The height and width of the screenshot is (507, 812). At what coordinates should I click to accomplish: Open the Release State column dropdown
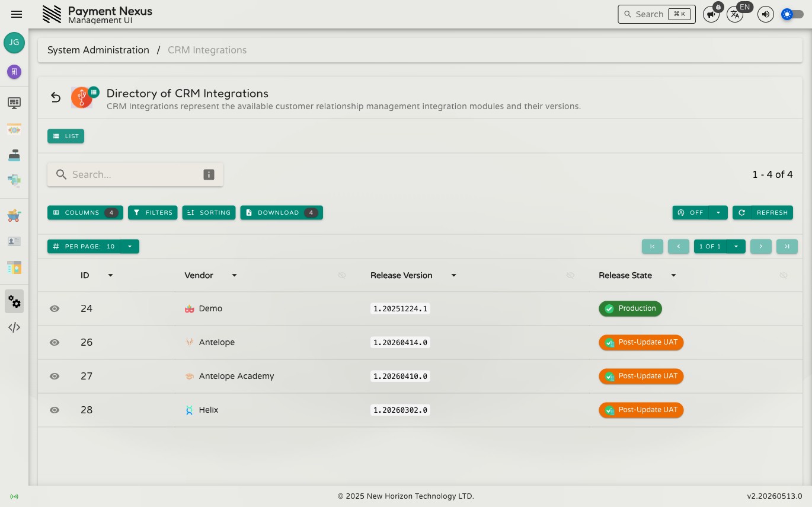pos(673,275)
